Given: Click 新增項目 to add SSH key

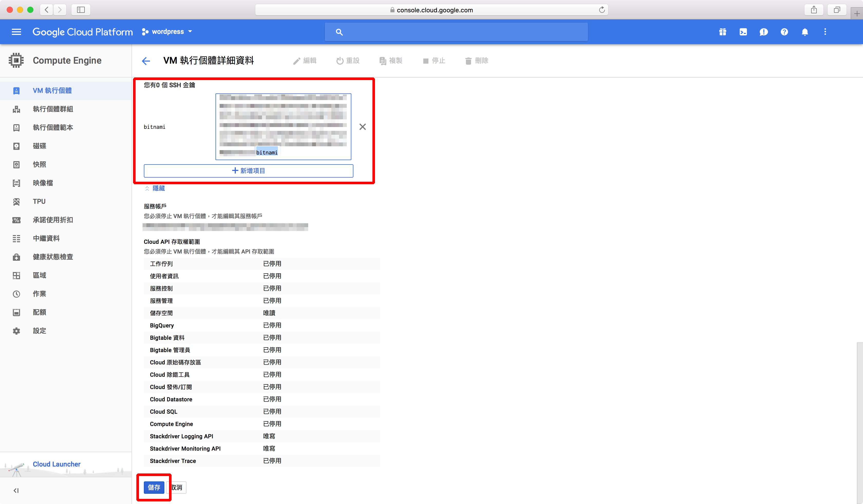Looking at the screenshot, I should [x=248, y=171].
